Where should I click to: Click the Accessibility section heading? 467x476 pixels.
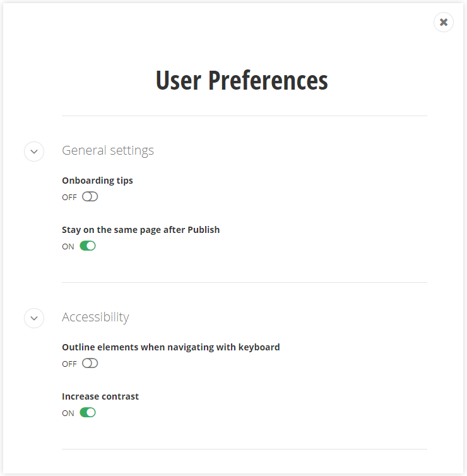pyautogui.click(x=95, y=317)
